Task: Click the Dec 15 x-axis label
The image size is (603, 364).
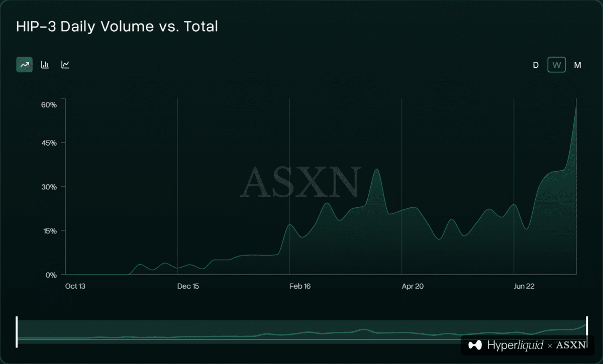Action: click(x=188, y=287)
